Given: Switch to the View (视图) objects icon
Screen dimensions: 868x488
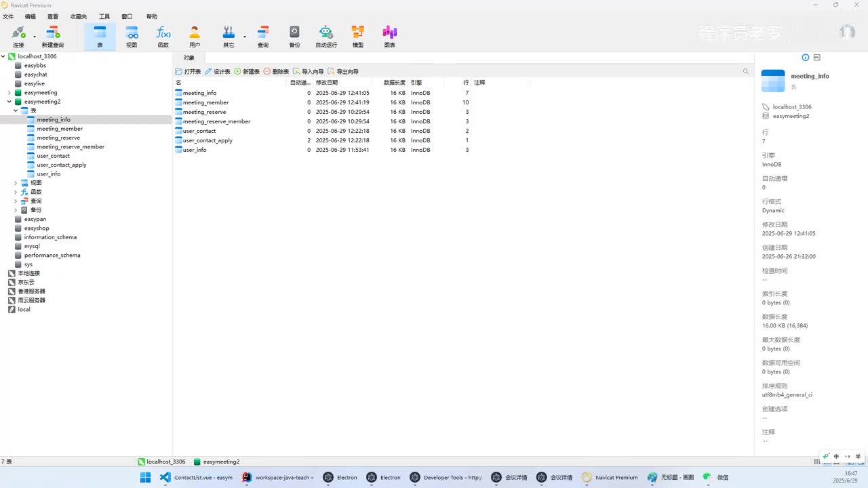Looking at the screenshot, I should coord(132,36).
